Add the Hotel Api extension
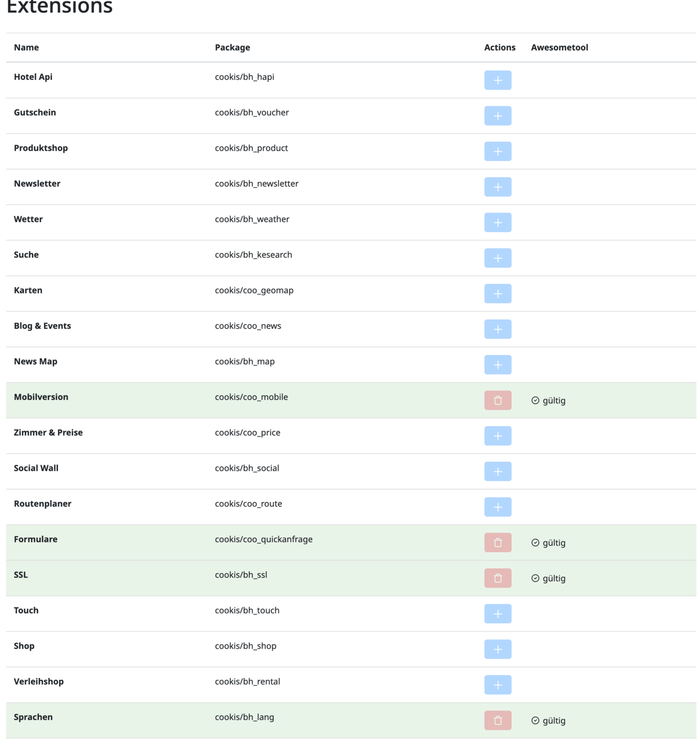Image resolution: width=700 pixels, height=743 pixels. [497, 80]
